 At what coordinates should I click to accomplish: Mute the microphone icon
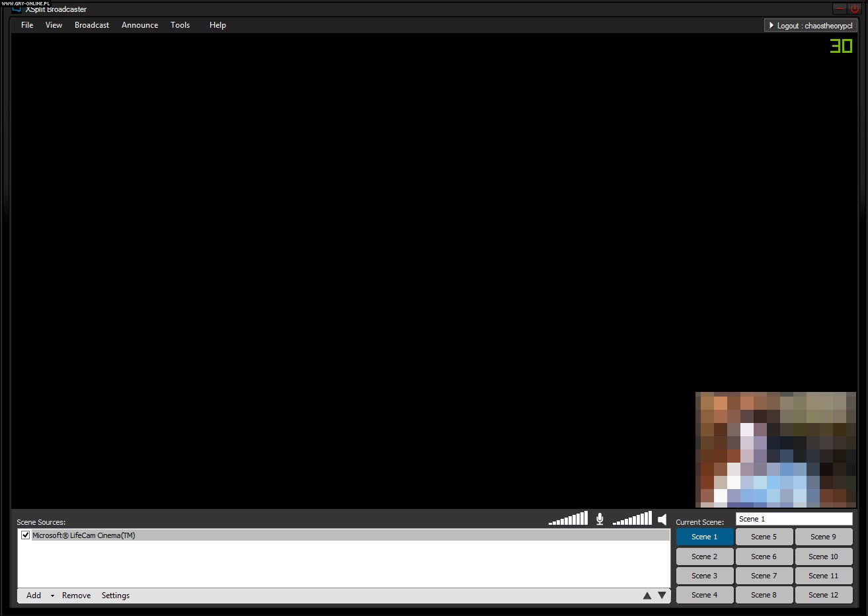(600, 519)
